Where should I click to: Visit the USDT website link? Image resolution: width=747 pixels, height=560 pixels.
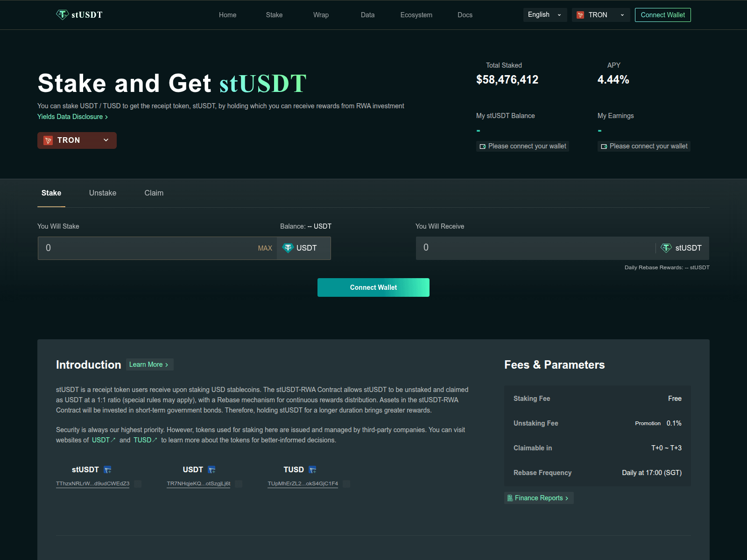(x=103, y=440)
